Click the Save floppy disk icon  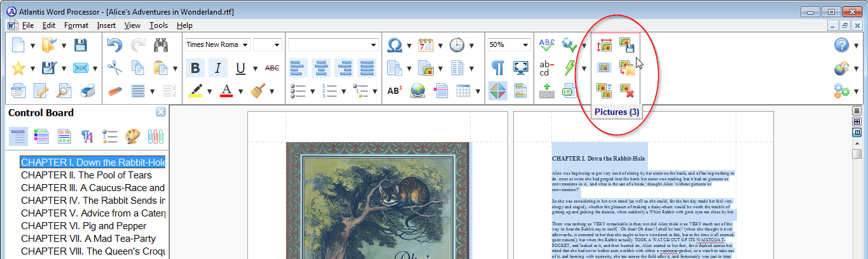pyautogui.click(x=81, y=45)
